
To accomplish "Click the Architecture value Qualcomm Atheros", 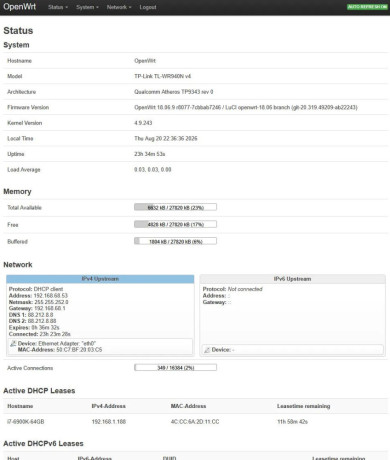I will coord(174,92).
